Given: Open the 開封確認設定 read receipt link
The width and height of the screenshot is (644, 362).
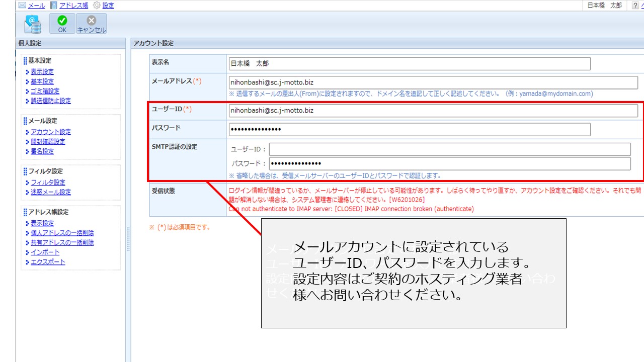Looking at the screenshot, I should (48, 142).
